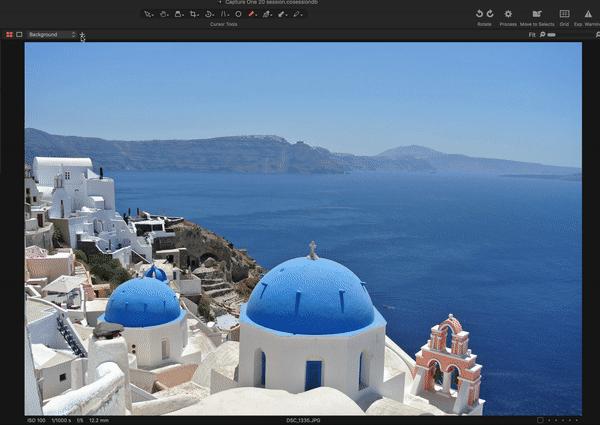600x425 pixels.
Task: Switch to multi-view grid mode
Action: (9, 35)
